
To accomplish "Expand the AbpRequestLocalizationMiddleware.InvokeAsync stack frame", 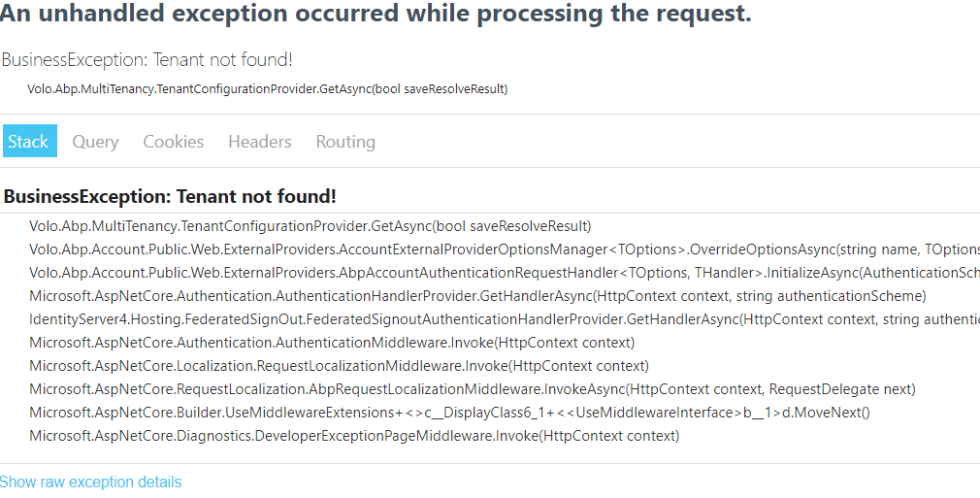I will 472,389.
